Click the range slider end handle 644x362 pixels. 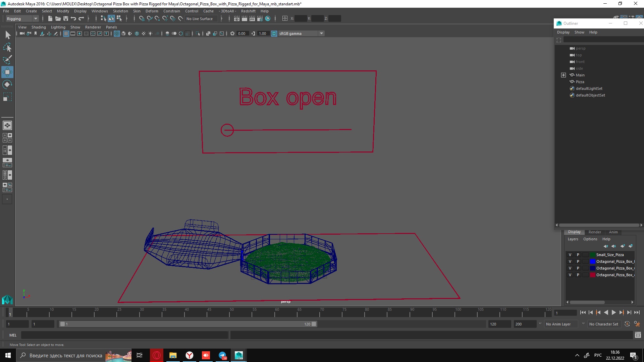pos(314,324)
